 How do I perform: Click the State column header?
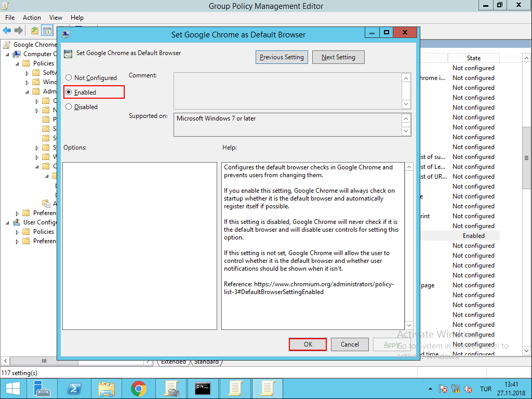pos(473,58)
